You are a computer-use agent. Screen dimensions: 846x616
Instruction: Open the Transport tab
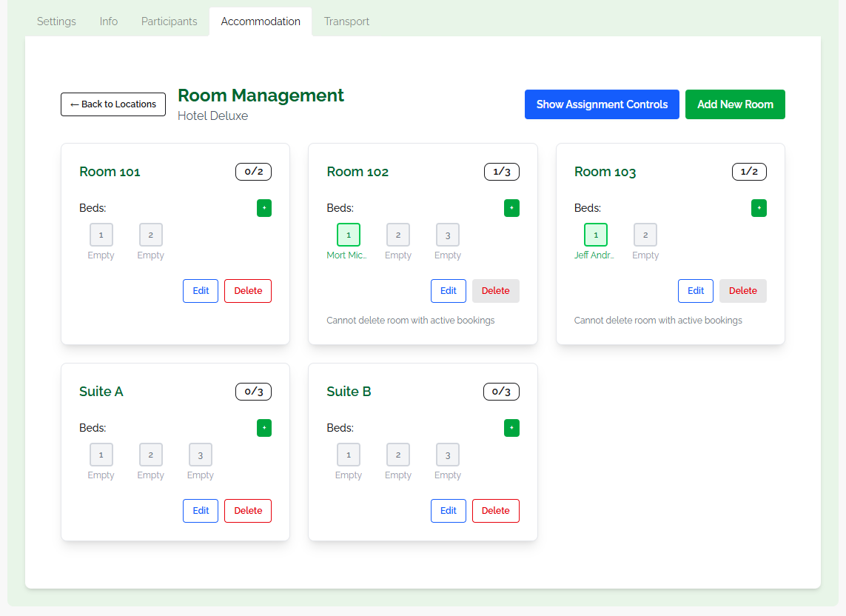coord(346,21)
